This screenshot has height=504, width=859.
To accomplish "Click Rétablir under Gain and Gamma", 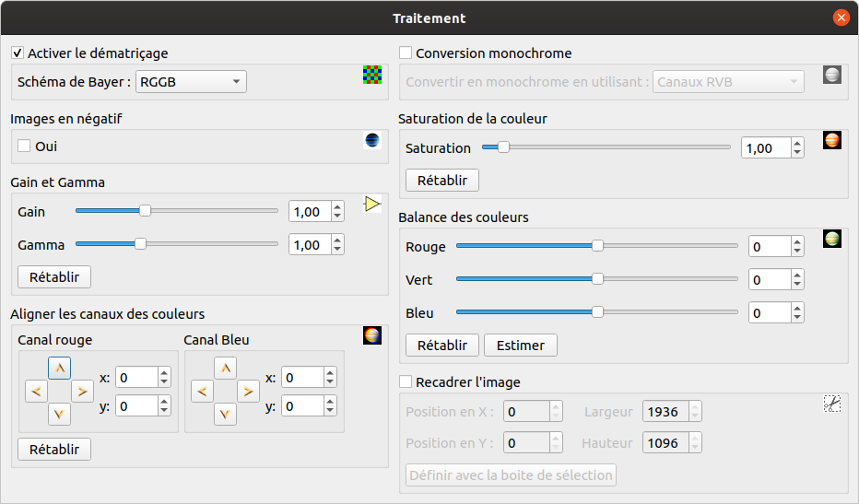I will (54, 276).
